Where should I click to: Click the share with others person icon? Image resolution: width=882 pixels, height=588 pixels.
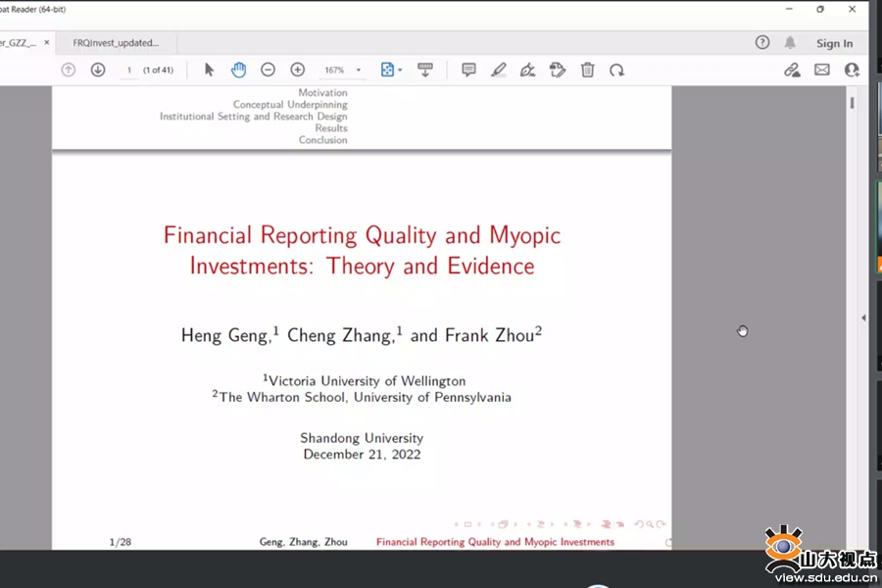tap(852, 70)
